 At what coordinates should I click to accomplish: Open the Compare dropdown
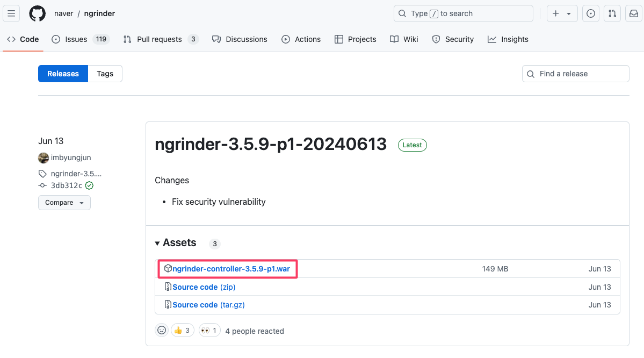(x=64, y=203)
